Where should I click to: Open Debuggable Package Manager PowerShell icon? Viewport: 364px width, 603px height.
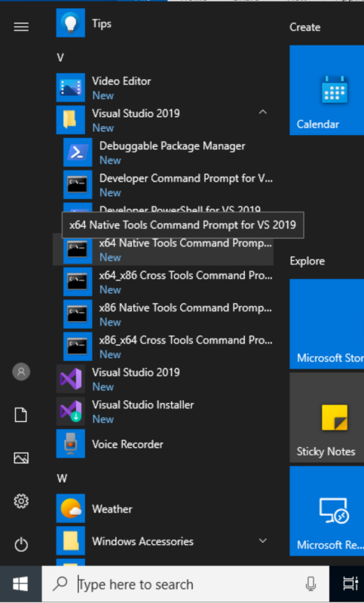pyautogui.click(x=78, y=152)
